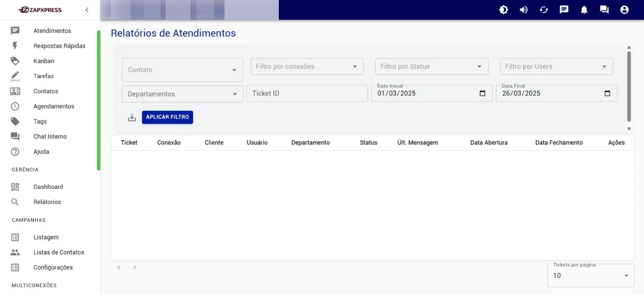644x295 pixels.
Task: Click the Status column header
Action: [x=368, y=143]
